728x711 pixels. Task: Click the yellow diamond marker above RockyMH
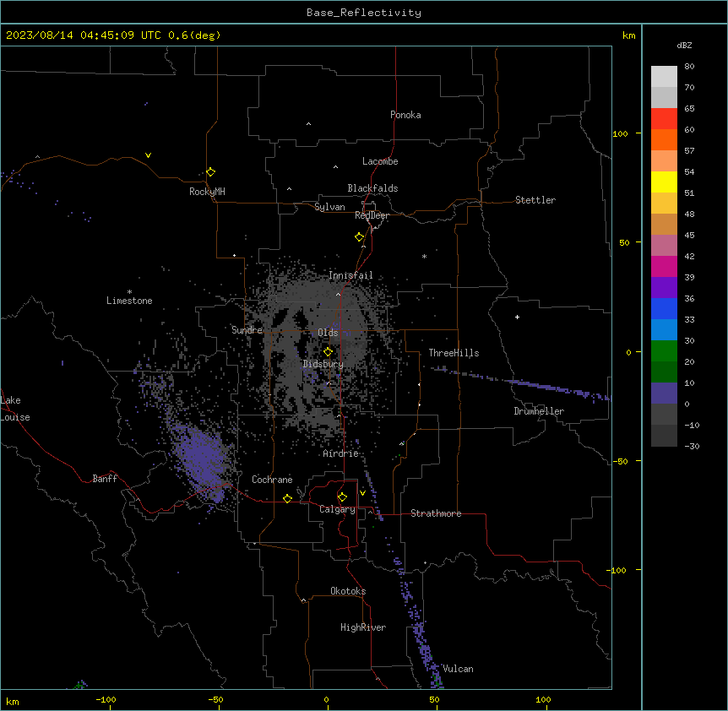[x=211, y=172]
